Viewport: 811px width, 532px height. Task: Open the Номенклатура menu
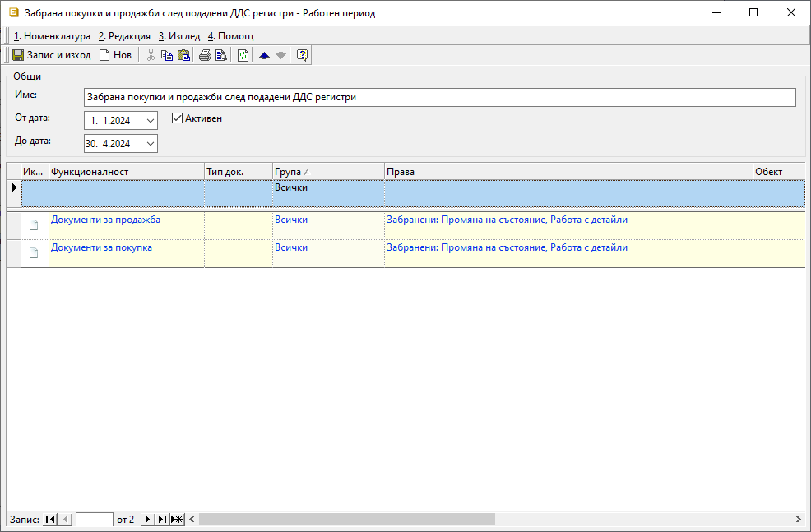[53, 36]
